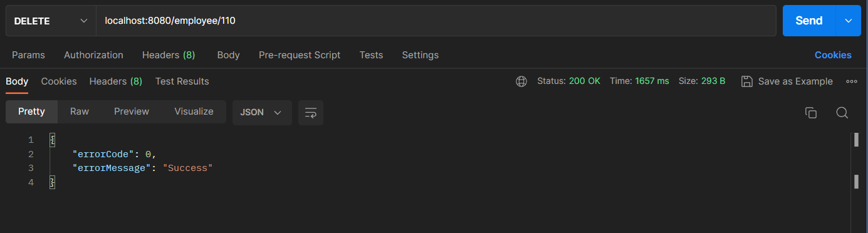Image resolution: width=868 pixels, height=233 pixels.
Task: Expand the Send button arrow options
Action: [x=849, y=21]
